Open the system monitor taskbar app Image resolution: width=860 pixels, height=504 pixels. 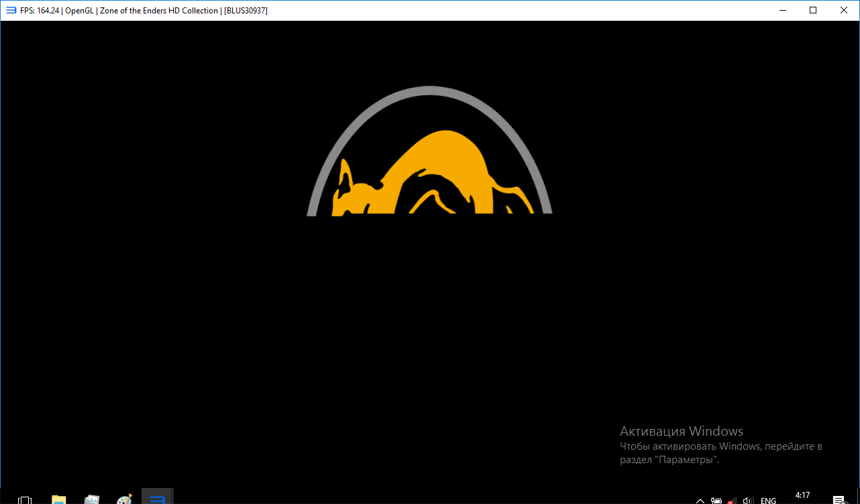(92, 499)
